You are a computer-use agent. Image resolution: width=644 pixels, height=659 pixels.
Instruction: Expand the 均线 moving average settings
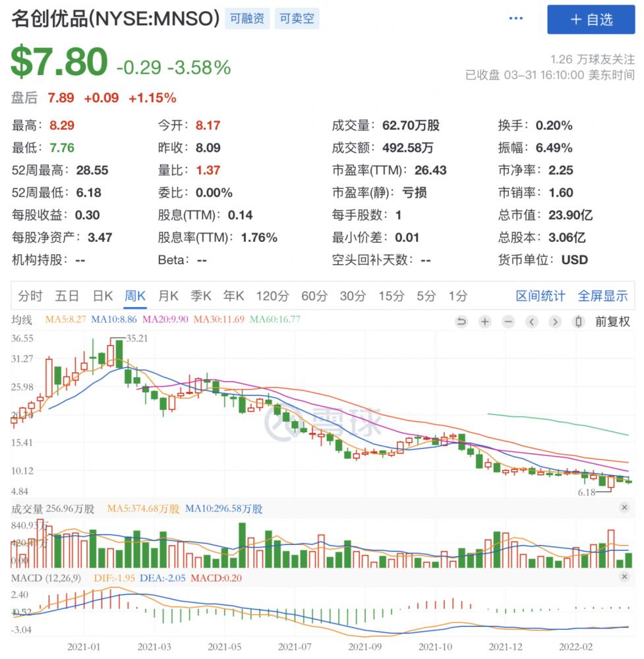point(21,320)
